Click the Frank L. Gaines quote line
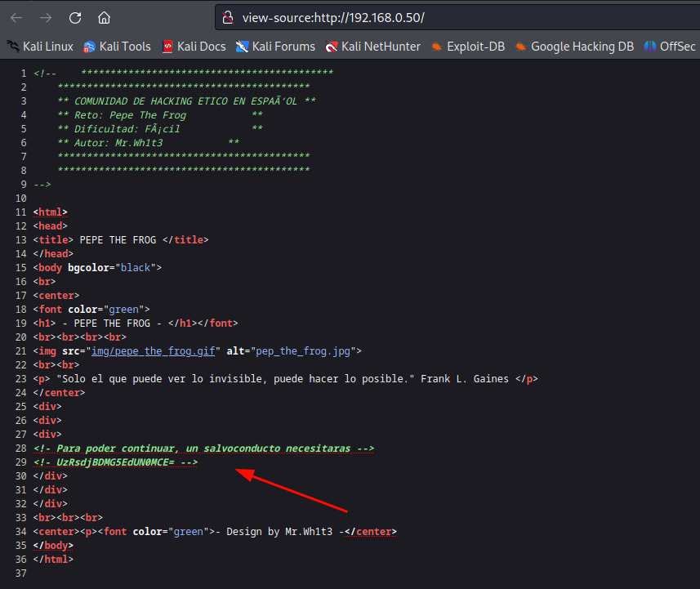 pyautogui.click(x=286, y=379)
